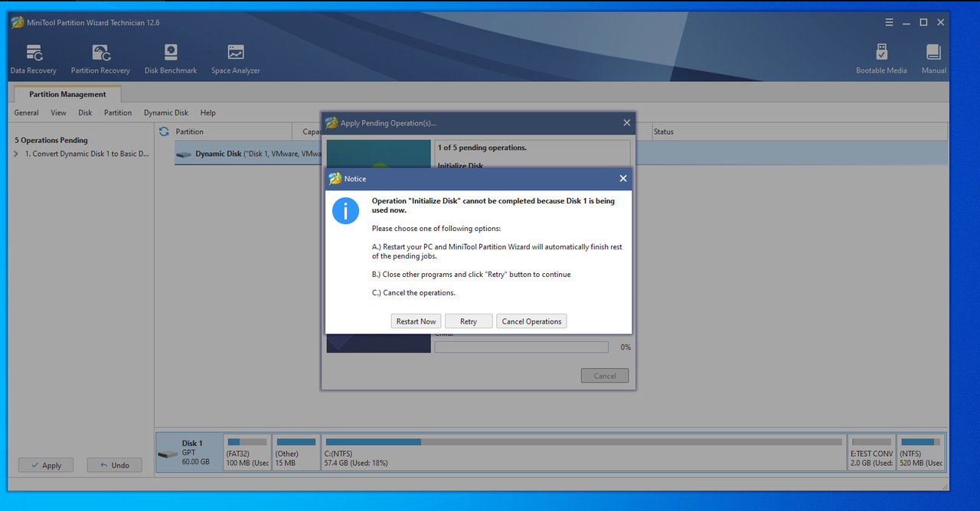Open the Data Recovery tool
The height and width of the screenshot is (511, 980).
(33, 59)
